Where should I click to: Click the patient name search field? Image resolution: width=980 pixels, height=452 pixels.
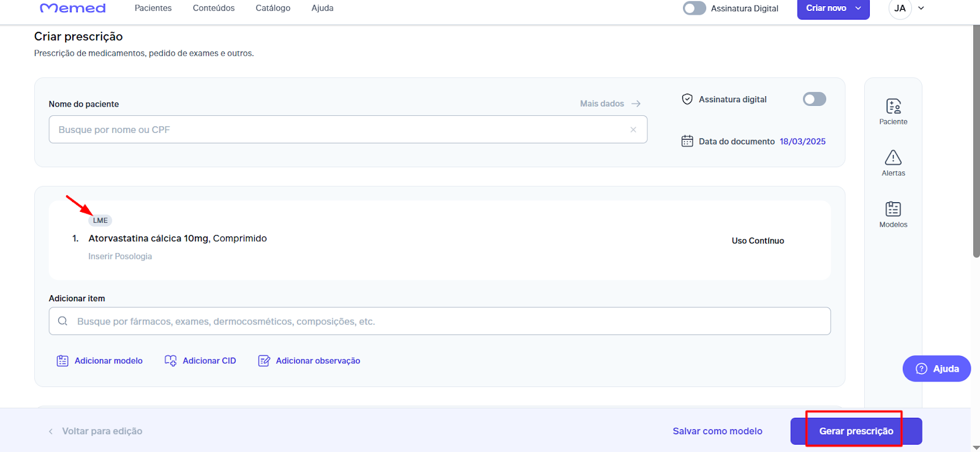pos(348,129)
